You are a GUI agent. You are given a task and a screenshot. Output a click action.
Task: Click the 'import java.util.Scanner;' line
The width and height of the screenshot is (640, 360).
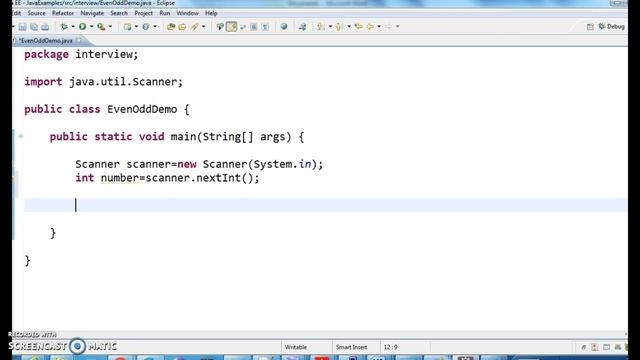(x=104, y=82)
